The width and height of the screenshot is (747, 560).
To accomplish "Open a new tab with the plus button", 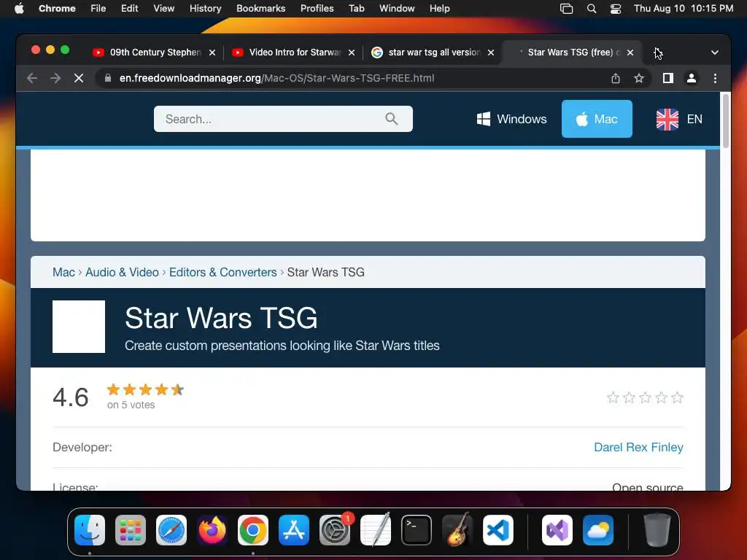I will pos(657,52).
